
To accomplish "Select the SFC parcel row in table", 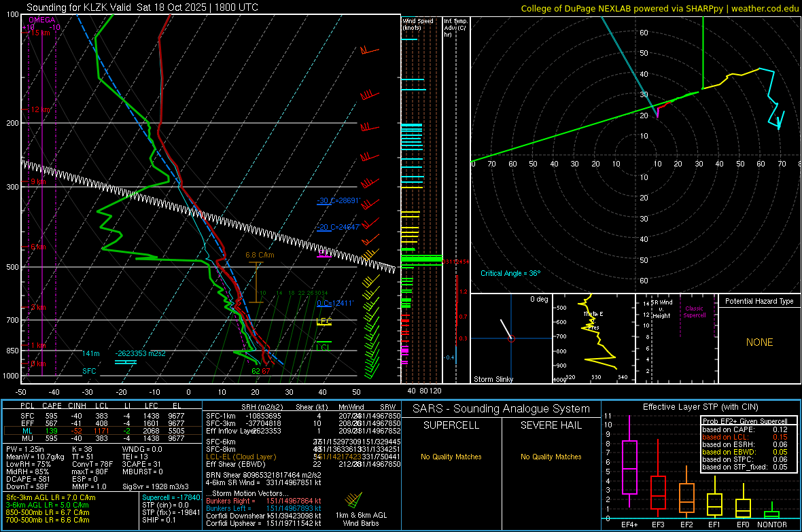I will tap(102, 416).
